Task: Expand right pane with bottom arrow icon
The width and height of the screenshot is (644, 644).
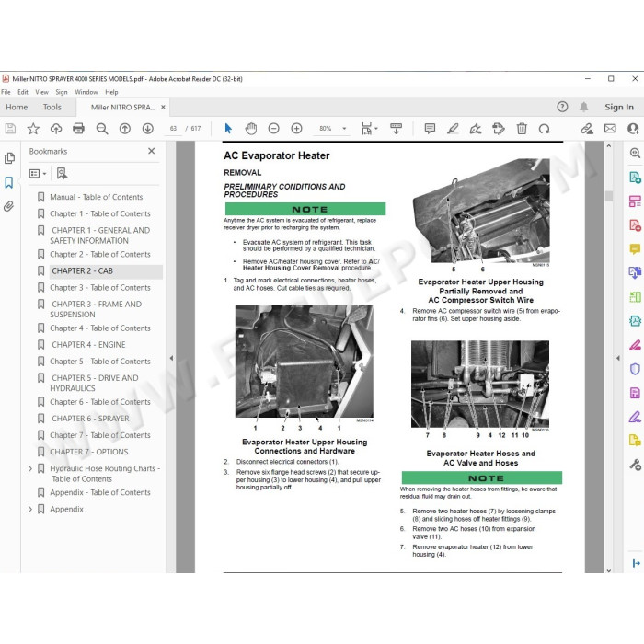Action: [x=637, y=563]
